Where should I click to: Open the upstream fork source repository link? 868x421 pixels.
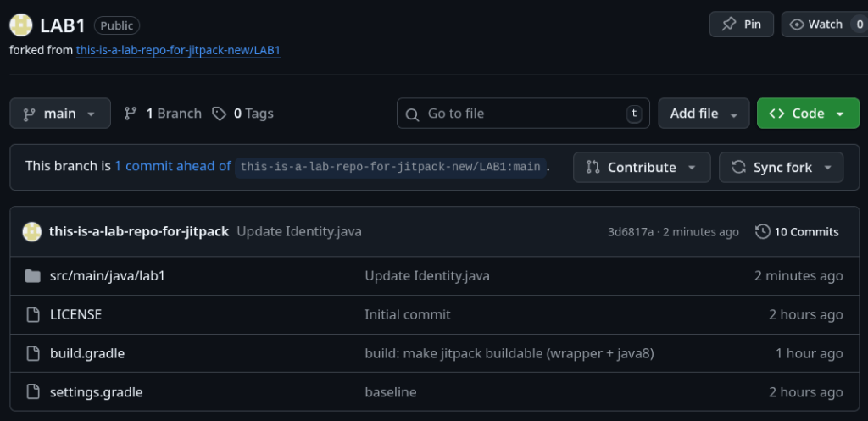pyautogui.click(x=178, y=50)
